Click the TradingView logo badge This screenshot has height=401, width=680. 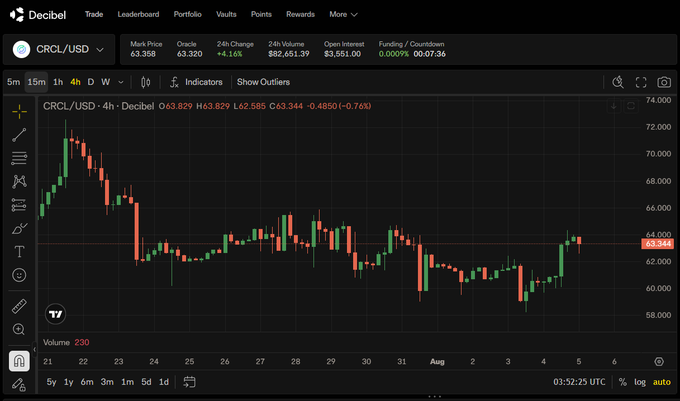tap(56, 314)
